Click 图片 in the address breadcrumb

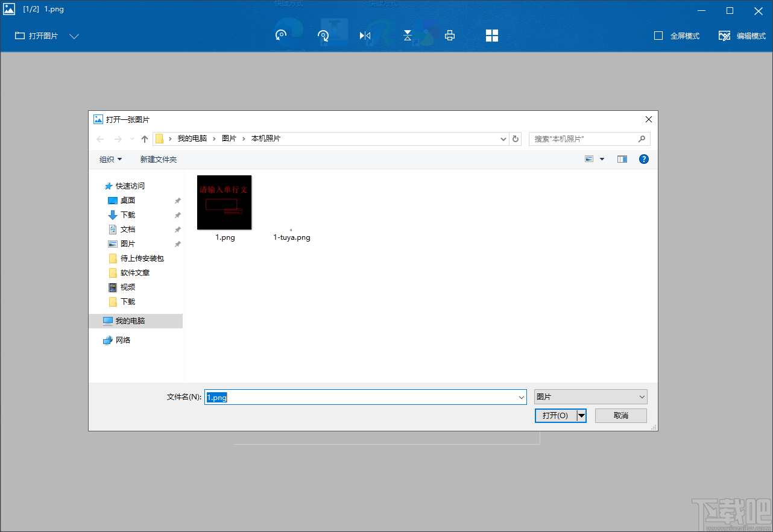229,139
